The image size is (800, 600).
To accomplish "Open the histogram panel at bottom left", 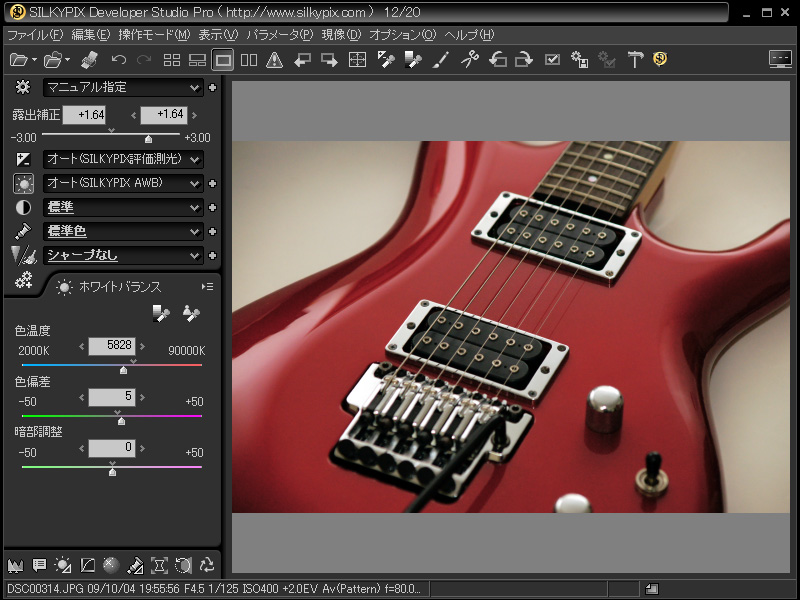I will pyautogui.click(x=17, y=565).
